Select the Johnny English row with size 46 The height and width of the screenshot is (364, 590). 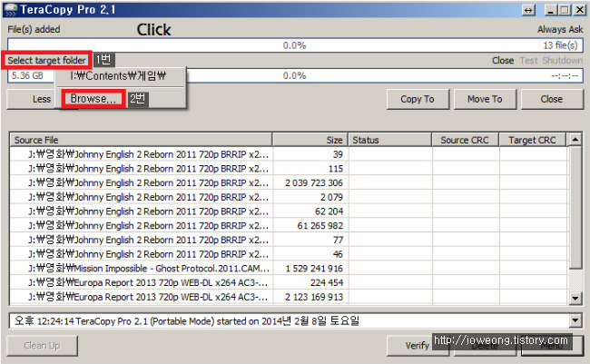(289, 254)
